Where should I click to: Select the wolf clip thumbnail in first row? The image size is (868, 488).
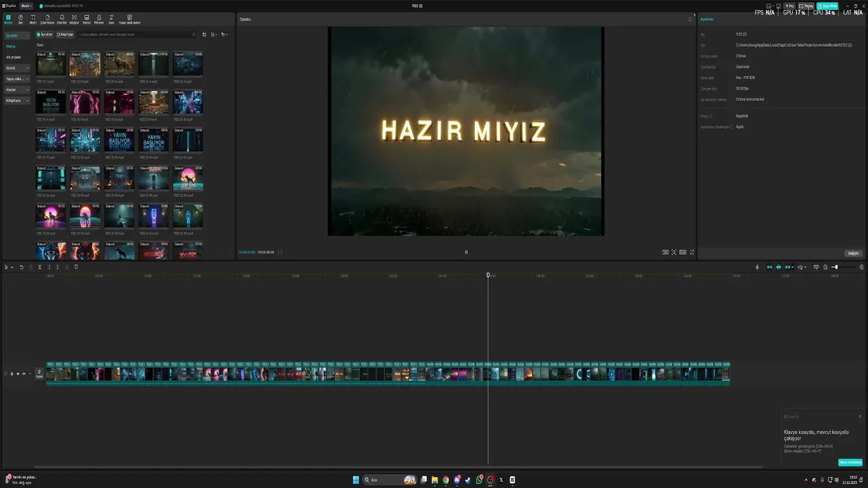tap(119, 64)
